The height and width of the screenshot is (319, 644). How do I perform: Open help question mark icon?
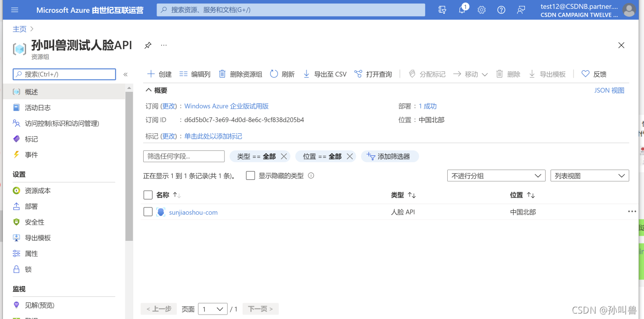pos(501,10)
